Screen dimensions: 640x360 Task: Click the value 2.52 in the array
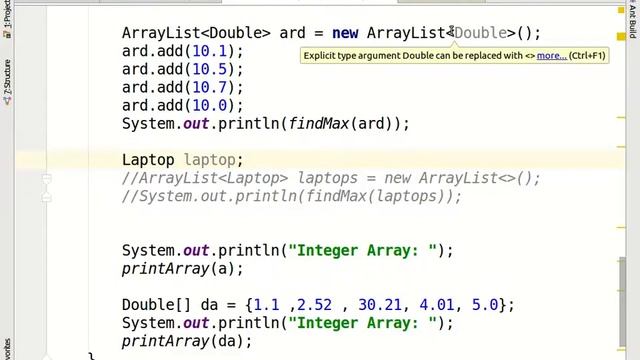pos(314,305)
